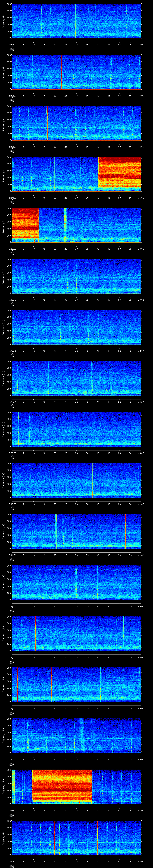The width and height of the screenshot is (153, 868).
Task: Click the 15:34:00 start time label
Action: click(12, 198)
